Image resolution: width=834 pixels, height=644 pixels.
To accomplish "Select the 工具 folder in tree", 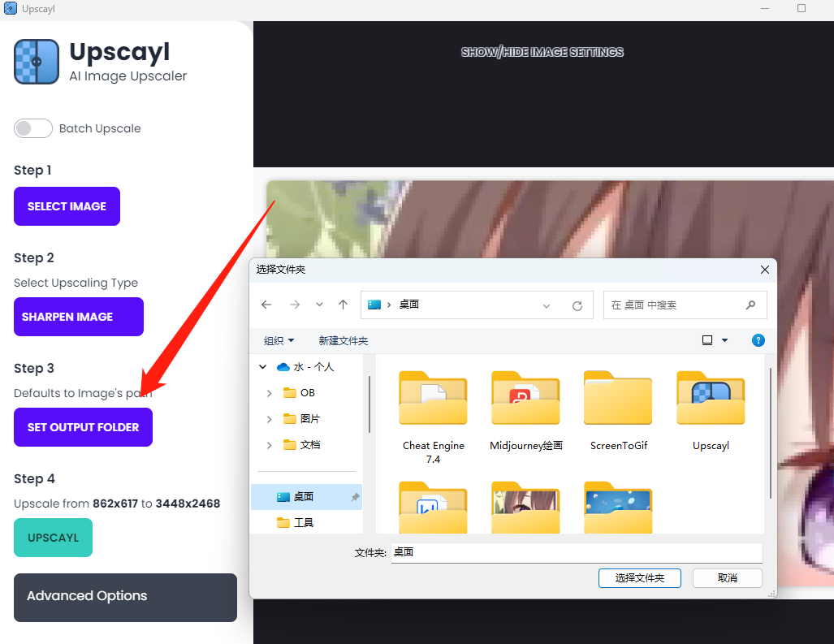I will coord(304,523).
